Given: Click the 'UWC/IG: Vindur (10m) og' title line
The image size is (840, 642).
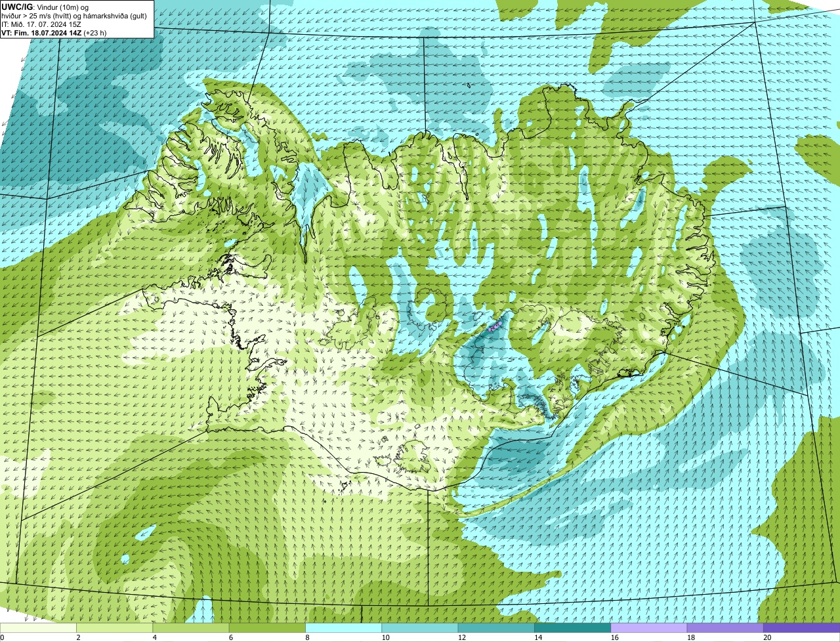Looking at the screenshot, I should point(45,7).
